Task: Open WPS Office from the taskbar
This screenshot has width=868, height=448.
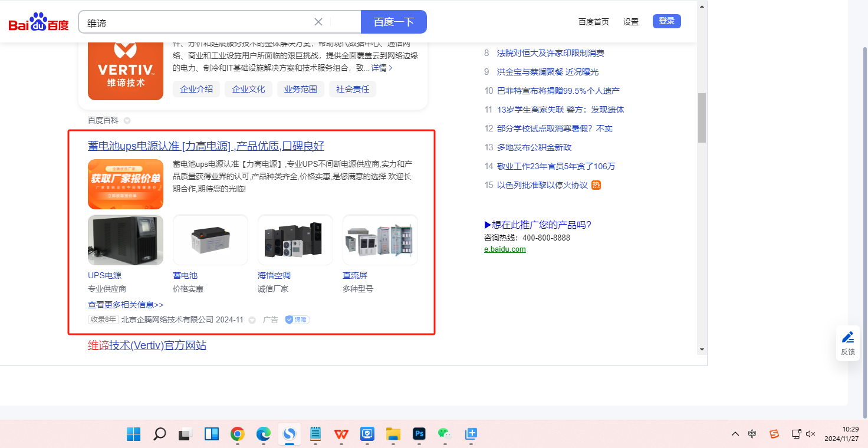Action: (341, 434)
